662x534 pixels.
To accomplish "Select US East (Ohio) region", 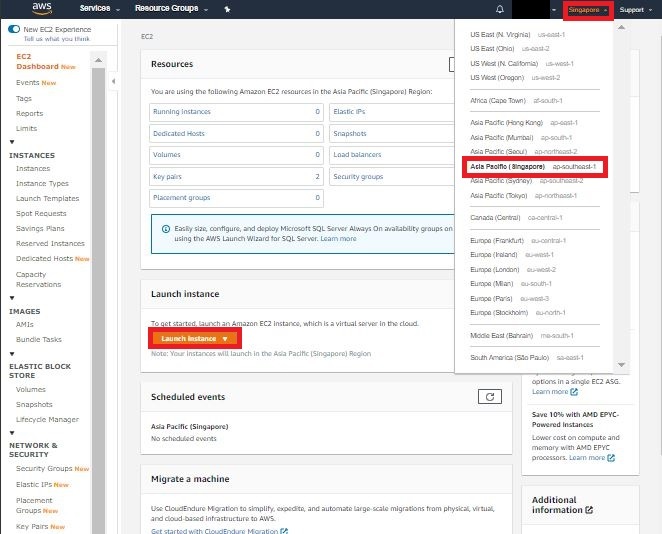I will click(510, 49).
